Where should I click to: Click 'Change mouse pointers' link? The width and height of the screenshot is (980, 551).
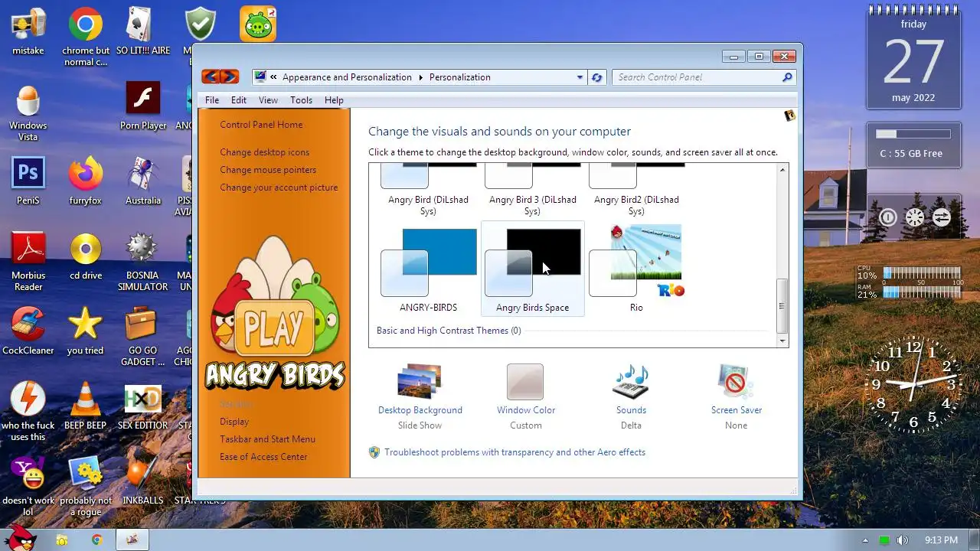pos(268,170)
